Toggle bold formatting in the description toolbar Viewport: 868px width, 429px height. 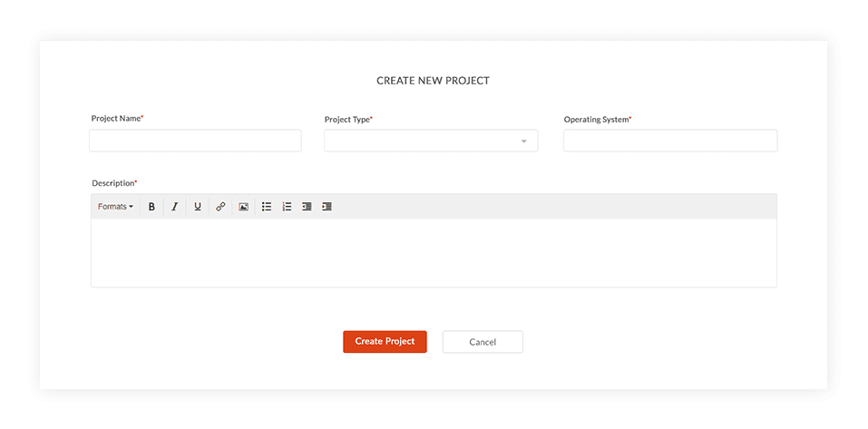[151, 207]
